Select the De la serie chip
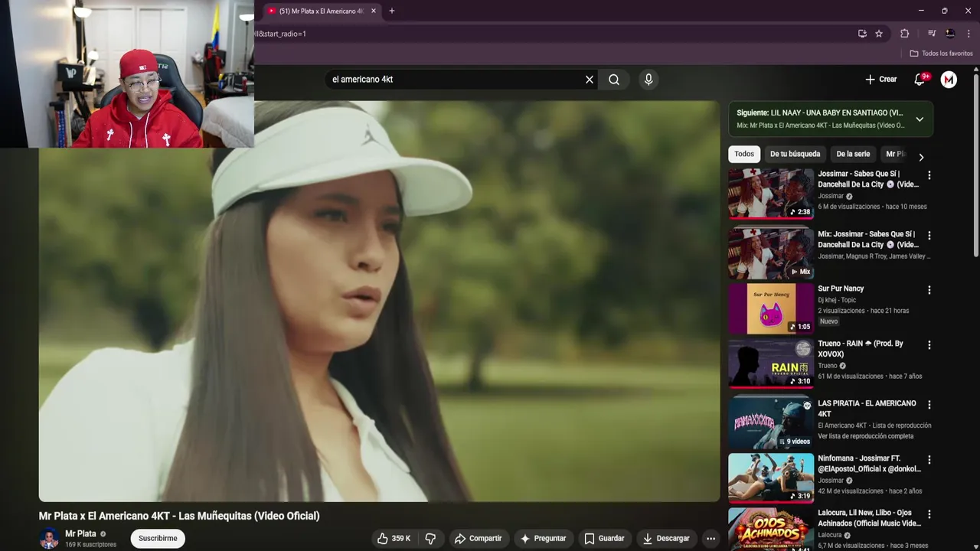 coord(853,154)
